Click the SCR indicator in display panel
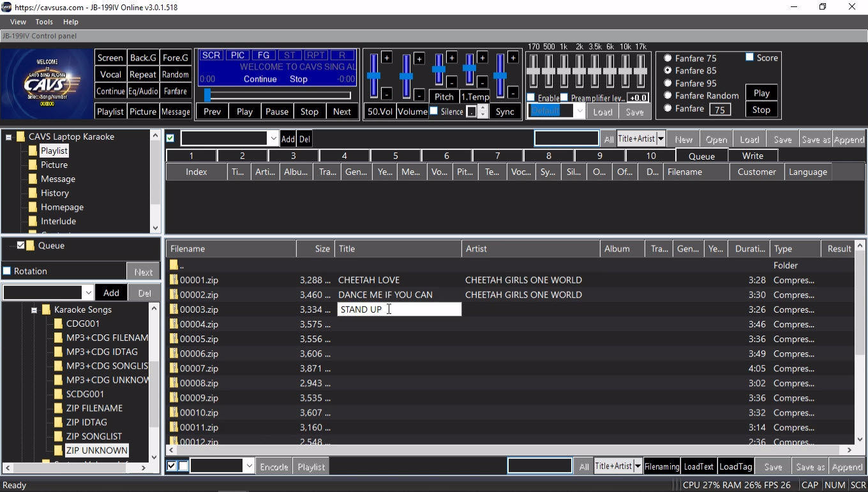Screen dimensions: 868x492 coord(211,56)
